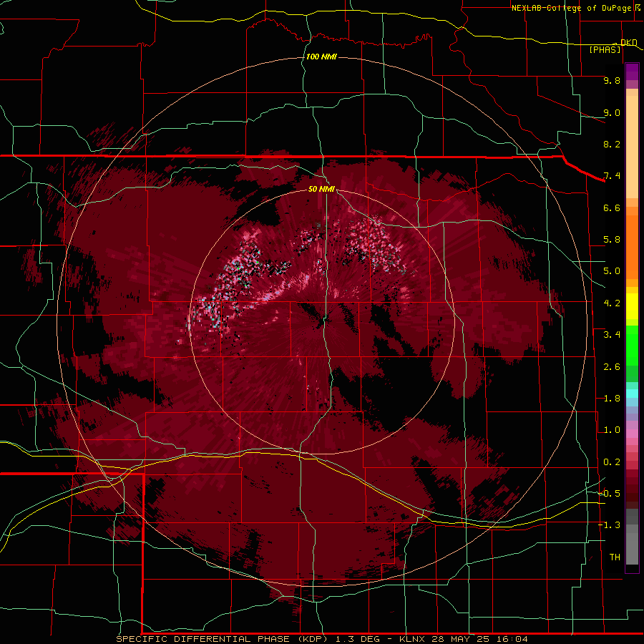Click the gray TH segment of color bar

pos(632,548)
